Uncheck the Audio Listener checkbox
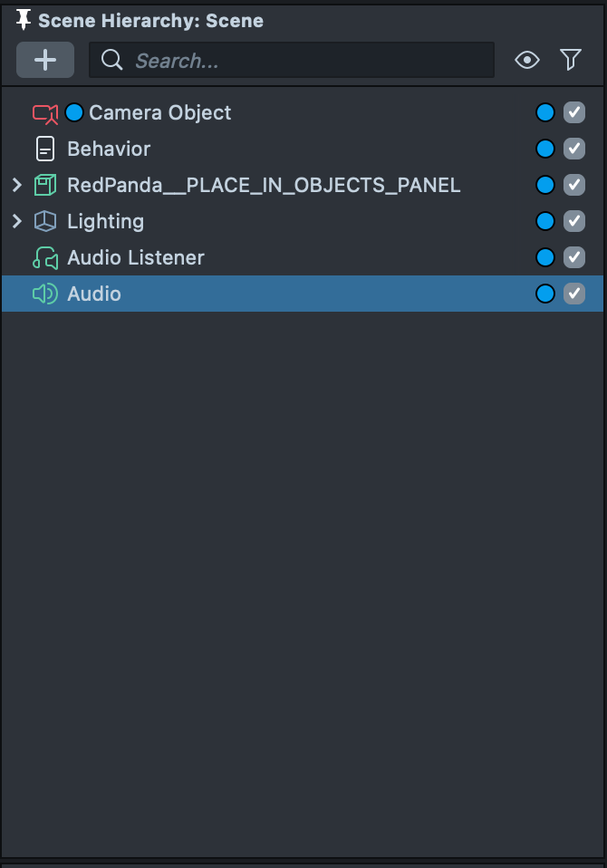Viewport: 607px width, 868px height. click(574, 257)
